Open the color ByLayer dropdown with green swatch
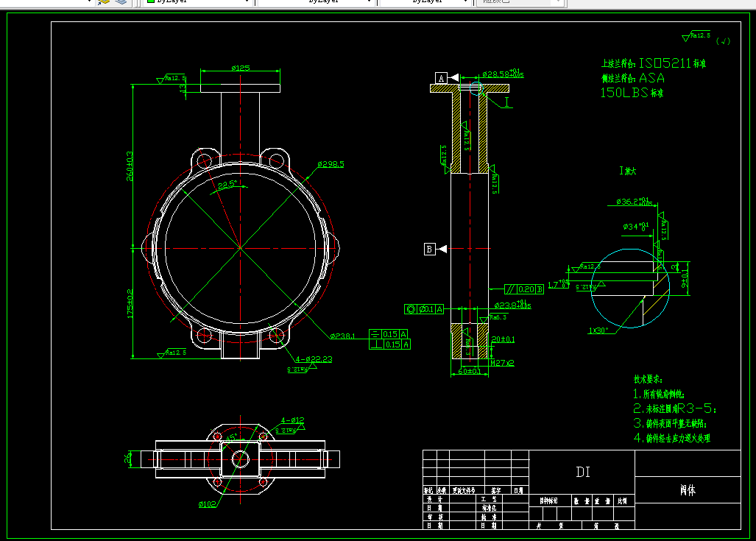Viewport: 756px width, 541px height. click(x=198, y=1)
